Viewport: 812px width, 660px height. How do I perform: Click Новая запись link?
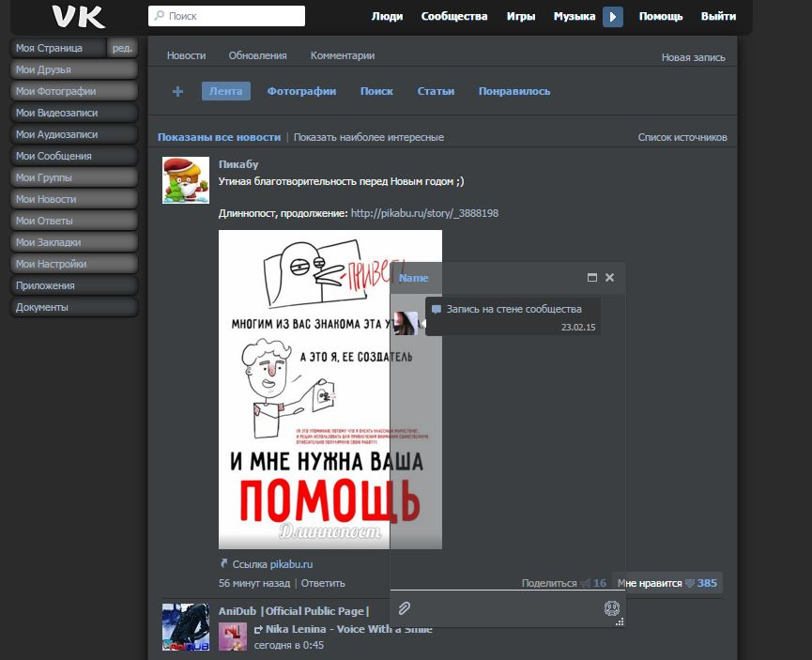point(694,57)
